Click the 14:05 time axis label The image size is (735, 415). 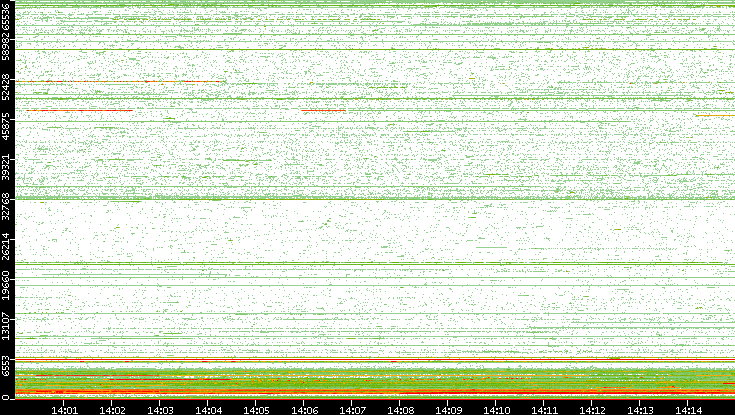[256, 410]
